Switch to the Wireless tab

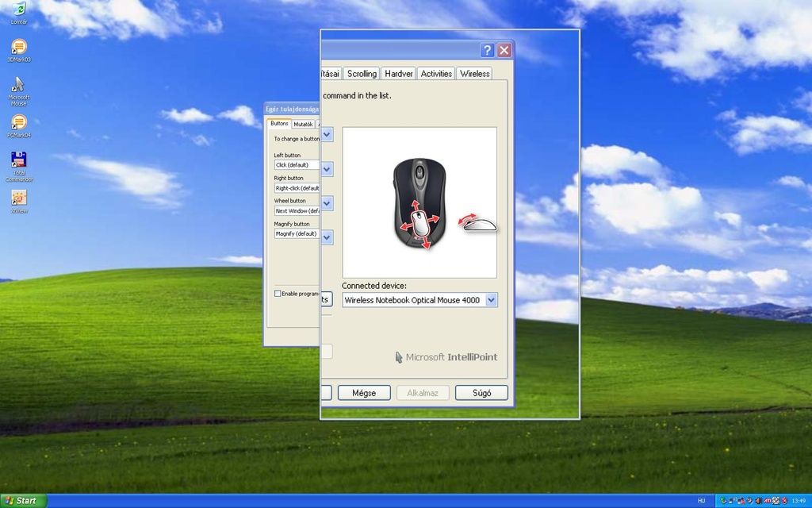tap(474, 74)
